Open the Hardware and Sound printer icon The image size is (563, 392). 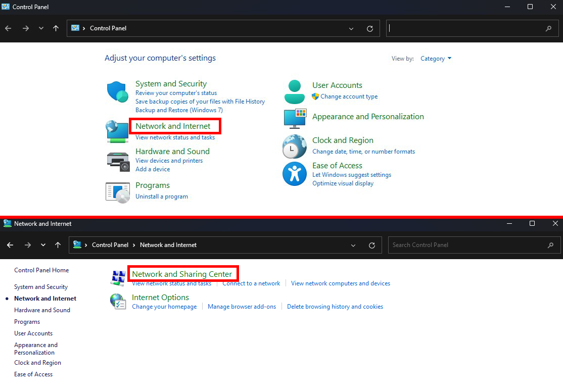pos(118,161)
